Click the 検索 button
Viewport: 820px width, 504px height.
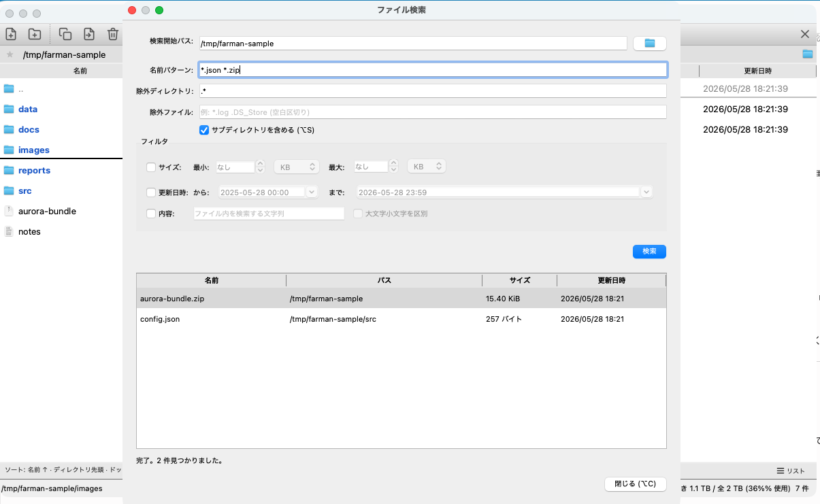(x=649, y=252)
